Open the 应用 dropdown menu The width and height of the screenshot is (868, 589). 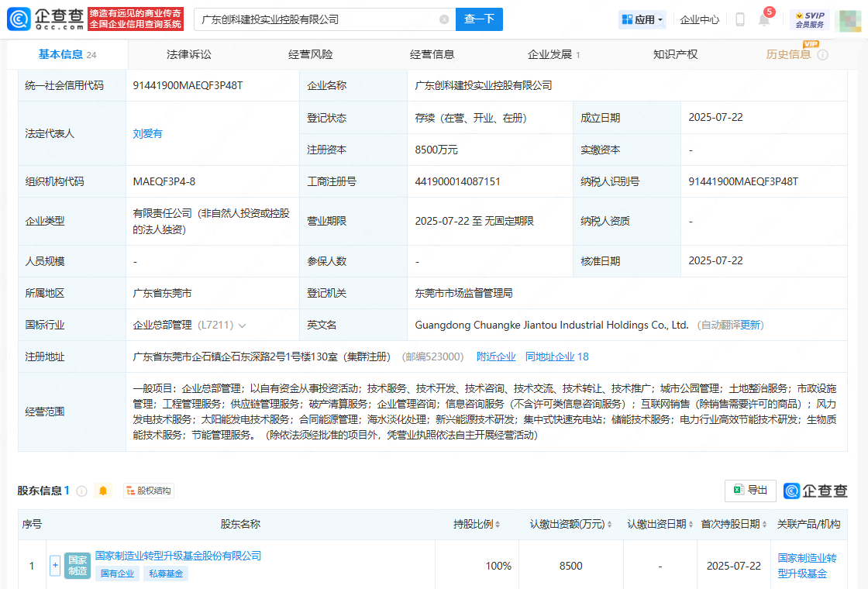point(642,19)
